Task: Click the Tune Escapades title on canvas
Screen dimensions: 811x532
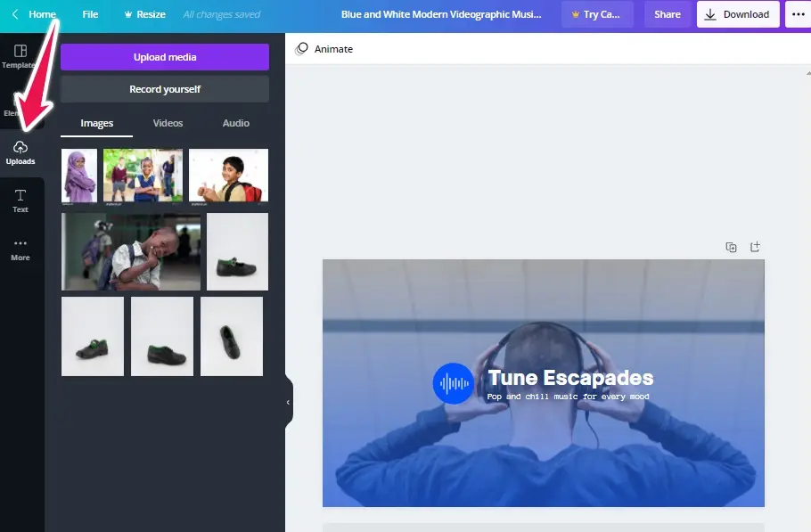Action: click(570, 378)
